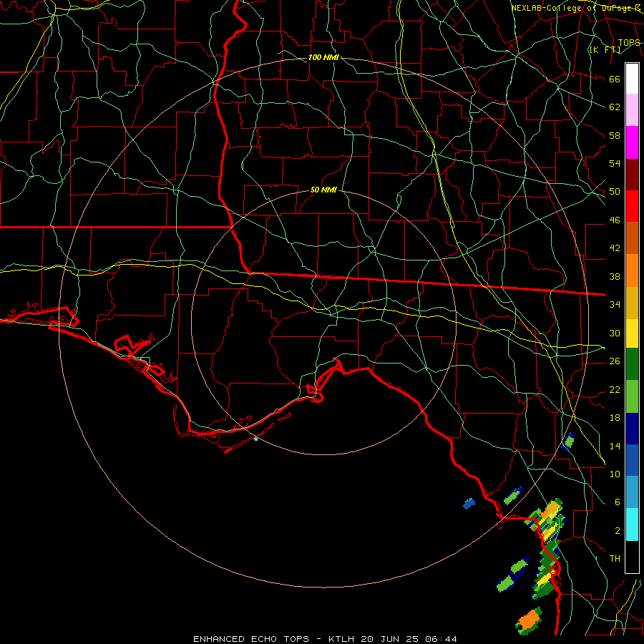Click the legend value '46'

(615, 220)
